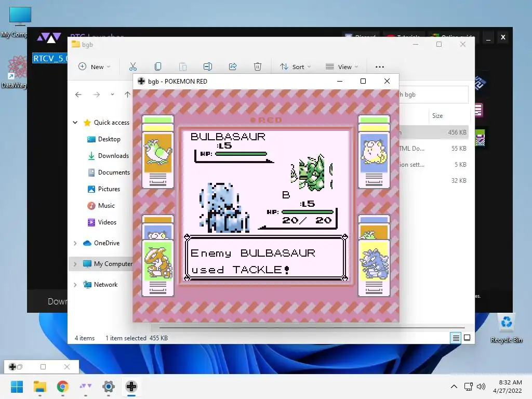This screenshot has width=532, height=399.
Task: Open recent locations chevron in Explorer navigation
Action: (112, 95)
